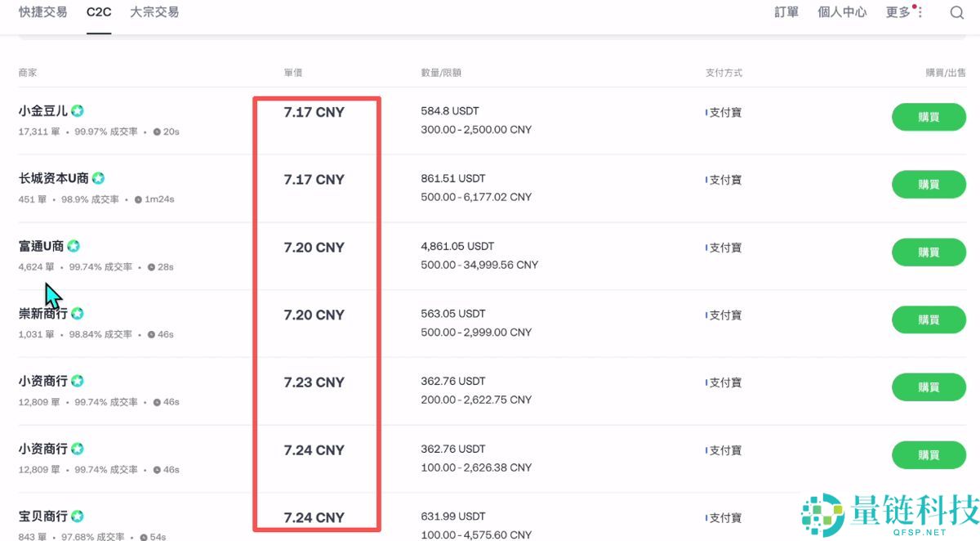This screenshot has width=980, height=541.
Task: Click the verified badge beside 富通U商
Action: click(x=73, y=246)
